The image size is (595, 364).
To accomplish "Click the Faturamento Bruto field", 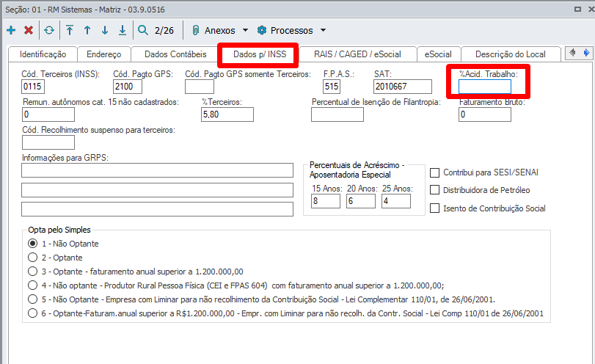I will tap(484, 114).
